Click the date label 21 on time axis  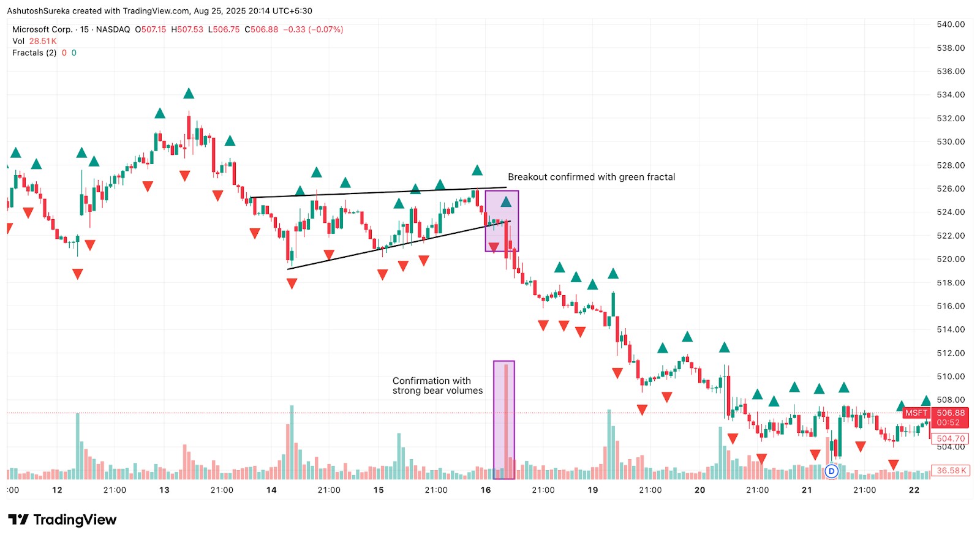pyautogui.click(x=807, y=490)
